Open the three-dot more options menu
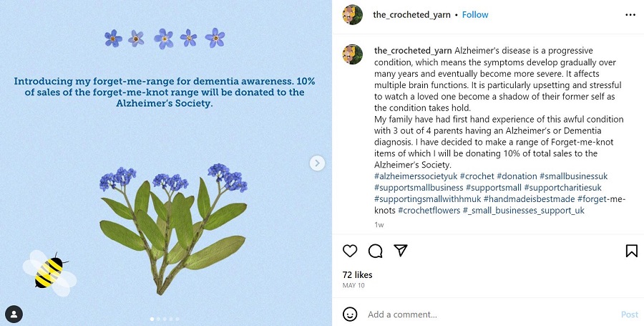 click(630, 15)
